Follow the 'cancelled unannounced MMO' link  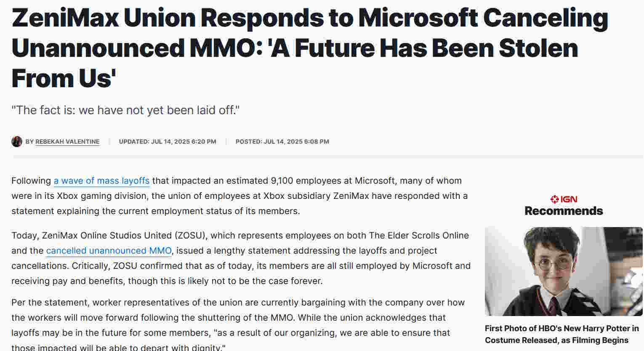coord(109,251)
